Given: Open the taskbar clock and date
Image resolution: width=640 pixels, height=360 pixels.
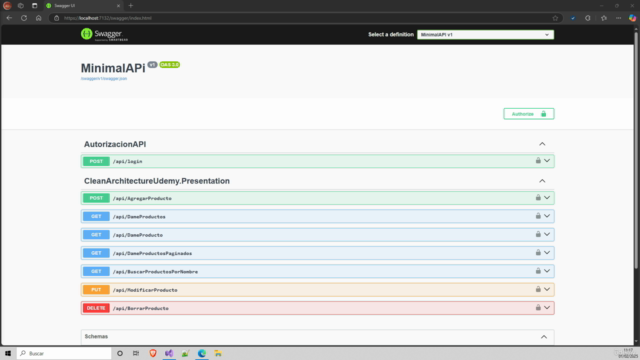Looking at the screenshot, I should [628, 353].
